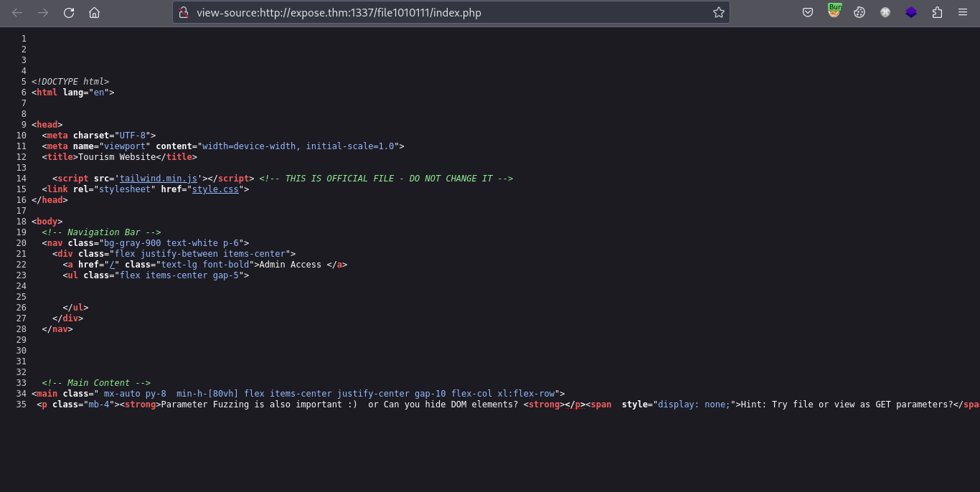Click the closing head tag

pyautogui.click(x=50, y=200)
